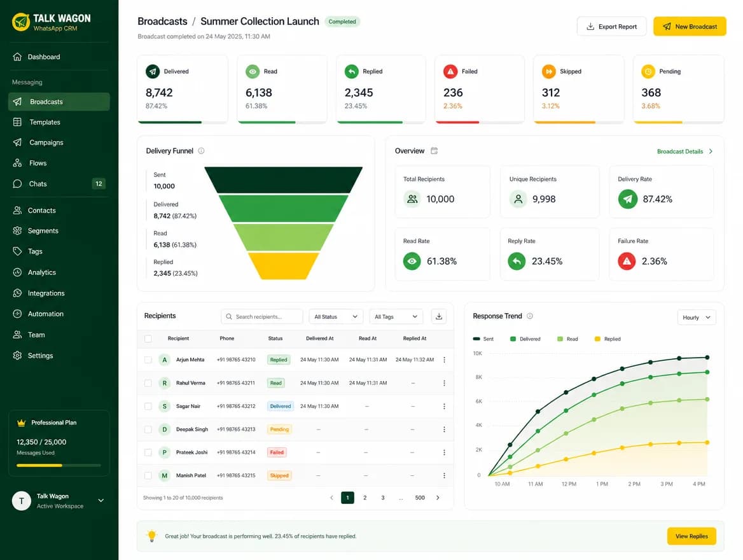Click the Replied arrow icon in stats card
The height and width of the screenshot is (560, 743).
pos(352,71)
